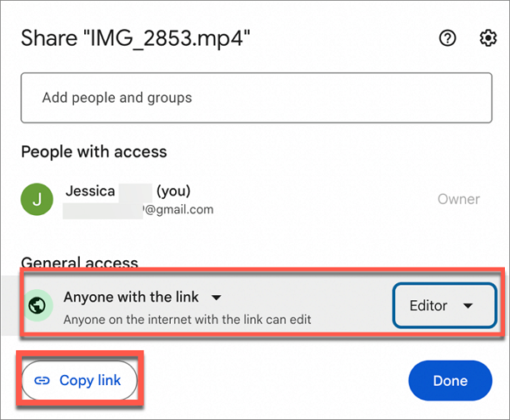The height and width of the screenshot is (420, 510).
Task: Open the sharing help icon
Action: [x=448, y=38]
